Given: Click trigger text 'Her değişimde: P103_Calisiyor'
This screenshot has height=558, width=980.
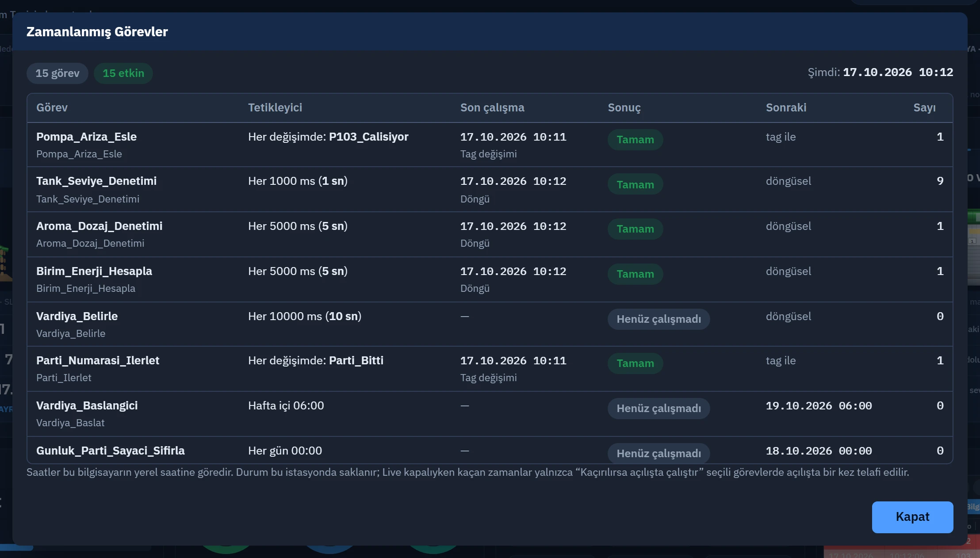Looking at the screenshot, I should click(328, 137).
